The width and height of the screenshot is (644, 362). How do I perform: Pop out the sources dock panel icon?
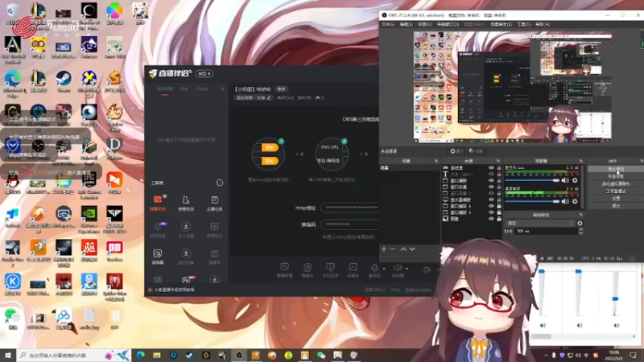coord(497,161)
